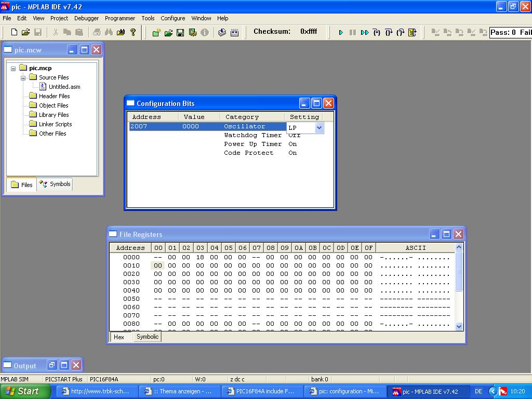Open the Configure menu
The image size is (532, 399).
pyautogui.click(x=172, y=18)
